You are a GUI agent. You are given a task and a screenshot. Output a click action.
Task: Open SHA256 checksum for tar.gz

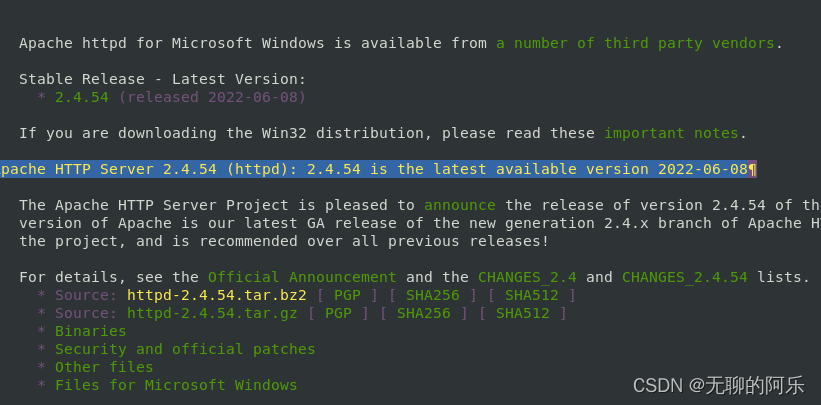pyautogui.click(x=424, y=313)
